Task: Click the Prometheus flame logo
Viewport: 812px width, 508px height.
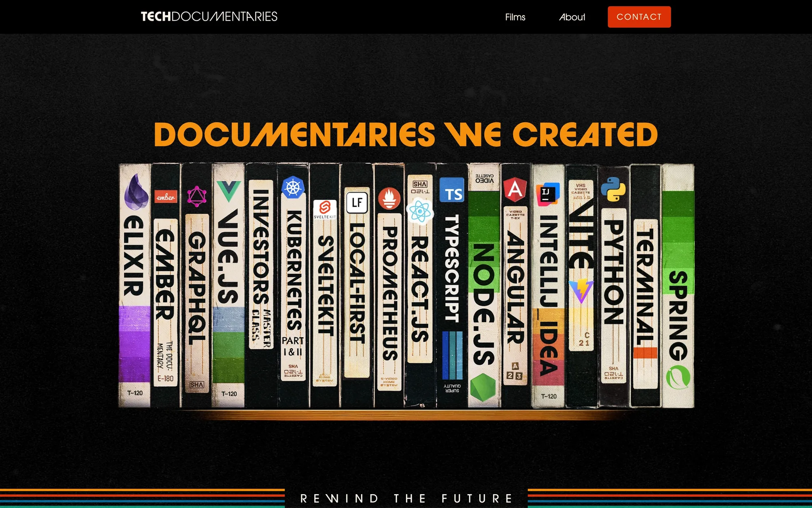Action: point(389,198)
